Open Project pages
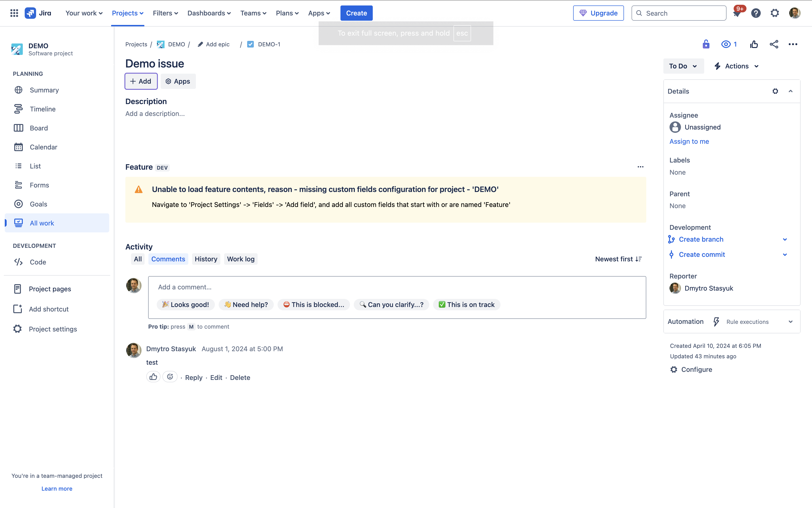The image size is (812, 508). click(x=57, y=289)
